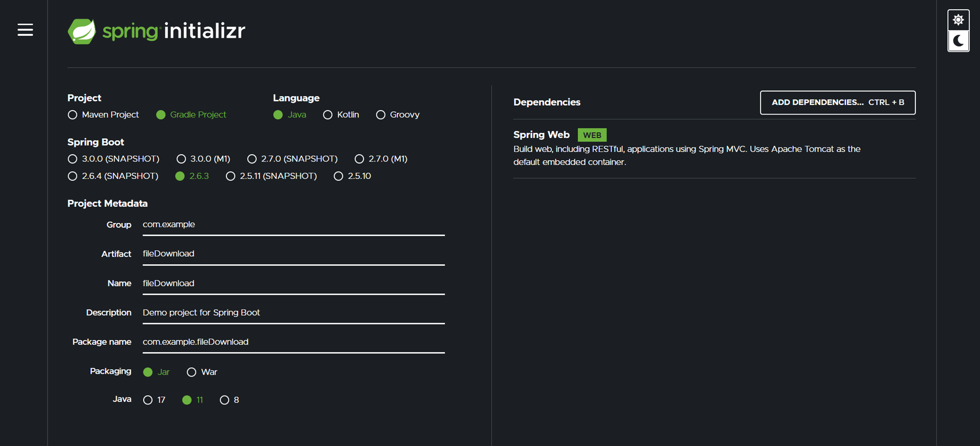Image resolution: width=980 pixels, height=446 pixels.
Task: Click the Spring Web description text
Action: click(x=687, y=155)
